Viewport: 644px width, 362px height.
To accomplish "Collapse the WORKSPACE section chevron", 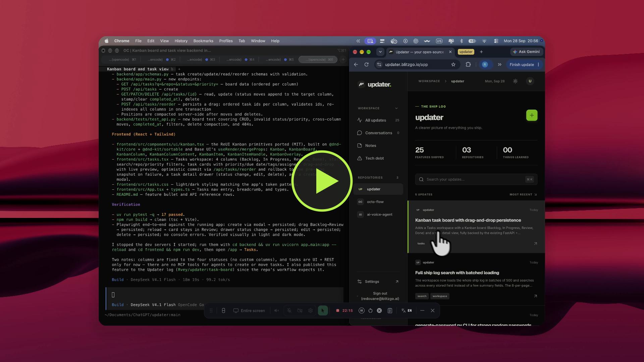I will click(x=396, y=108).
